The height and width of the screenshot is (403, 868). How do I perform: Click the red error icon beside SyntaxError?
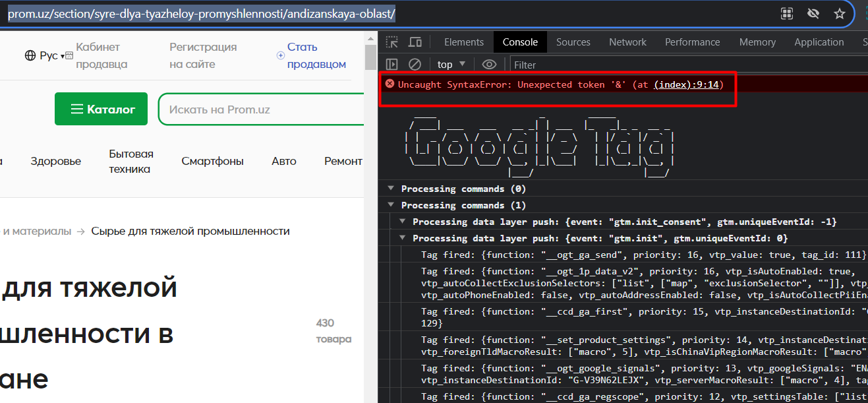390,84
